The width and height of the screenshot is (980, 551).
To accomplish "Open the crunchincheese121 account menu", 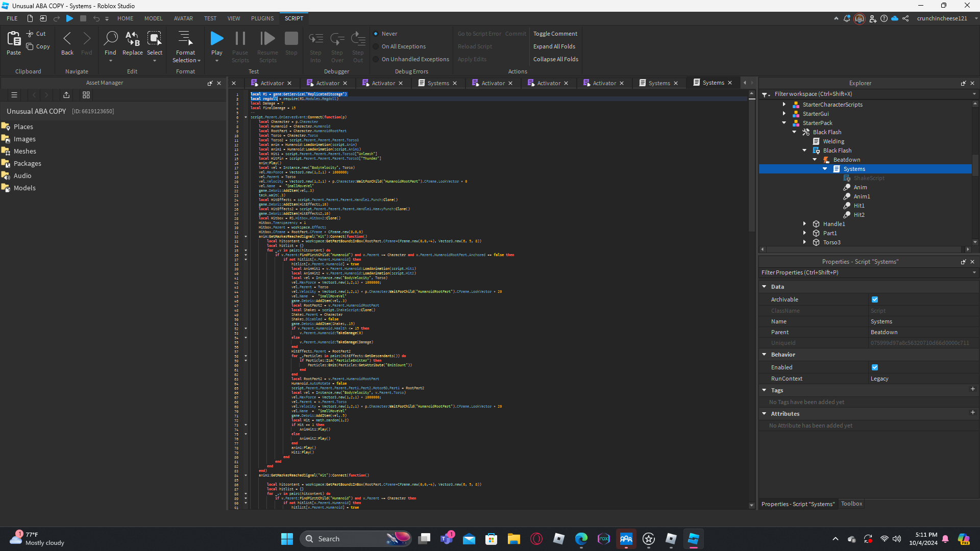I will (x=947, y=18).
